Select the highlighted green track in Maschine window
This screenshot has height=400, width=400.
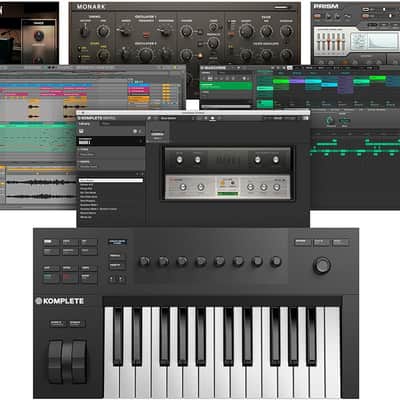point(226,86)
